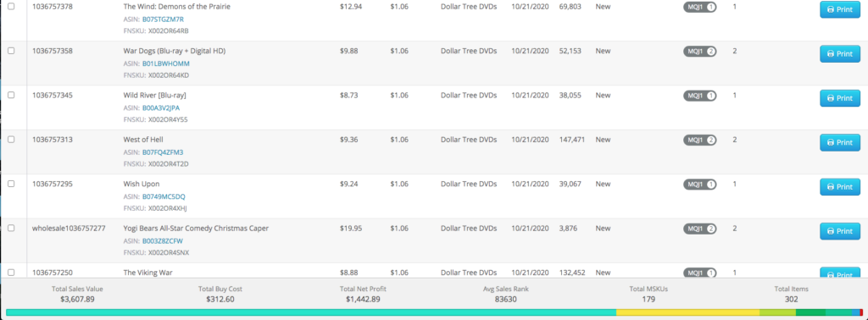Click MQJ1 badge in War Dogs row

(699, 52)
